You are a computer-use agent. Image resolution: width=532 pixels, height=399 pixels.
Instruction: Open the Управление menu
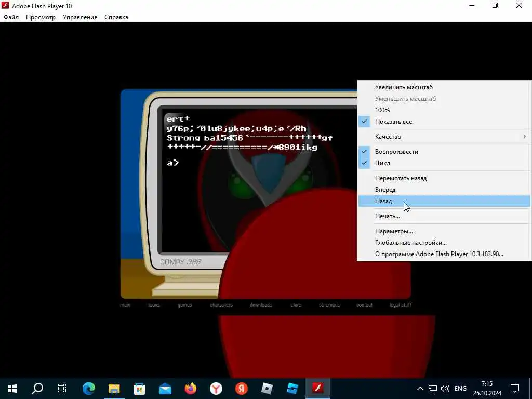(80, 17)
